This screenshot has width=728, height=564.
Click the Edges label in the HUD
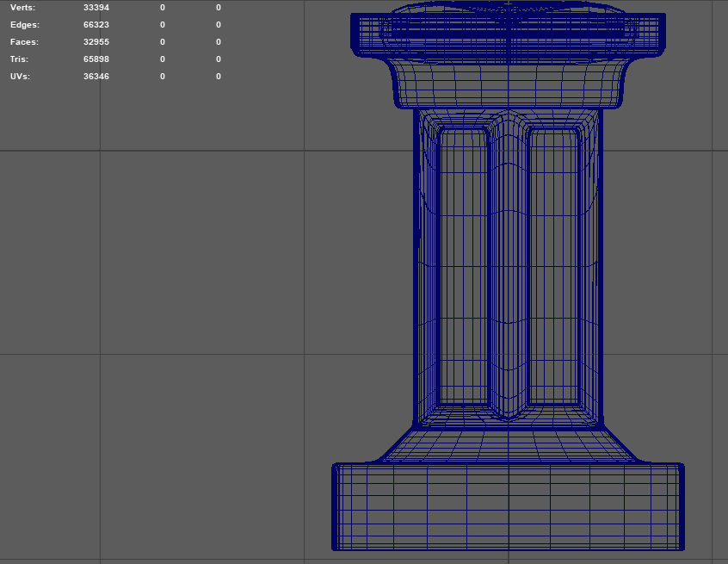click(x=25, y=25)
